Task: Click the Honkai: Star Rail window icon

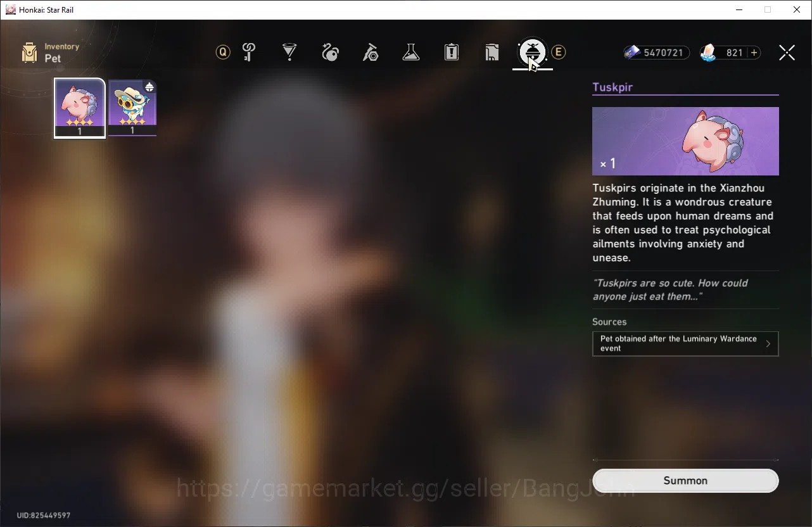Action: (x=10, y=10)
